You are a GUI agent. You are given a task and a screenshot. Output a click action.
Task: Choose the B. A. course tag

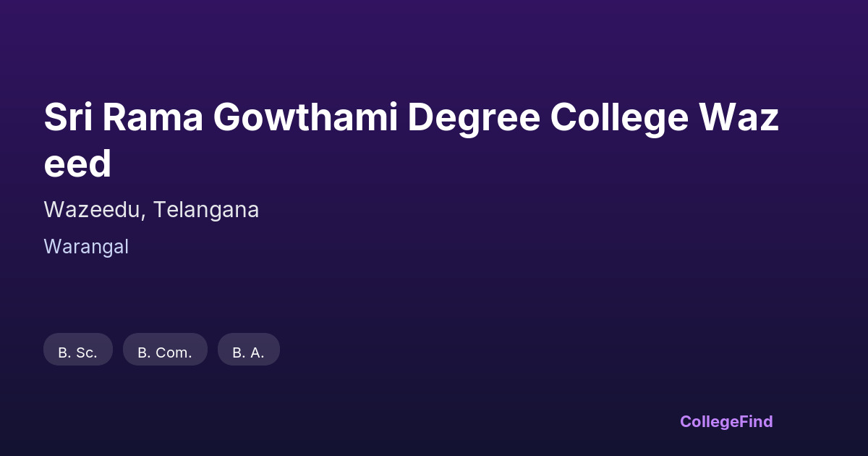[x=248, y=350]
